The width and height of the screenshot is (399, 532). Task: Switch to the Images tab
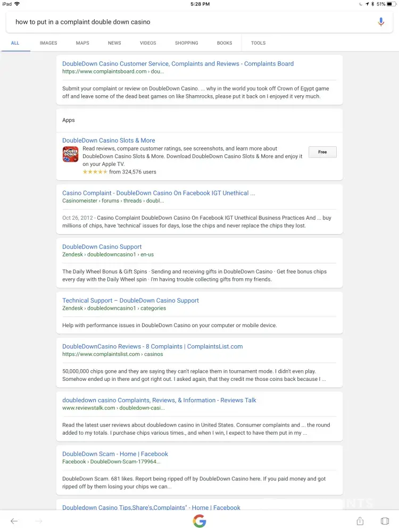coord(48,43)
